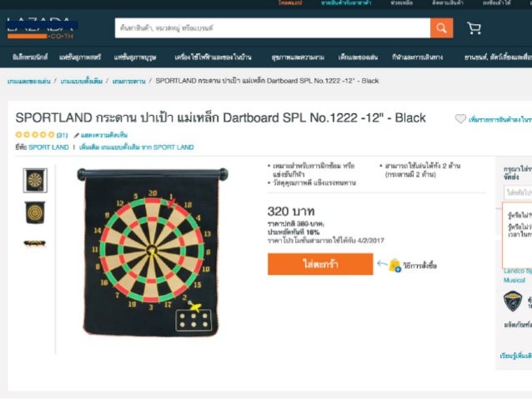Click the delivery postcode input field

point(518,192)
